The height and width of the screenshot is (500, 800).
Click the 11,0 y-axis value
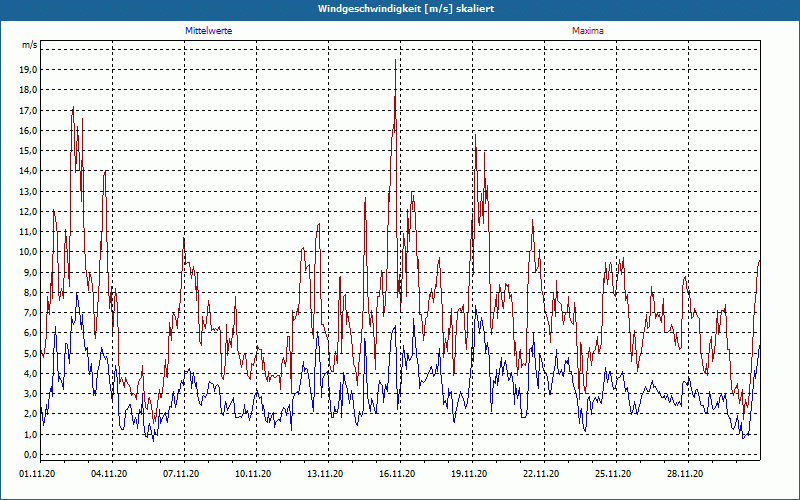(x=28, y=232)
